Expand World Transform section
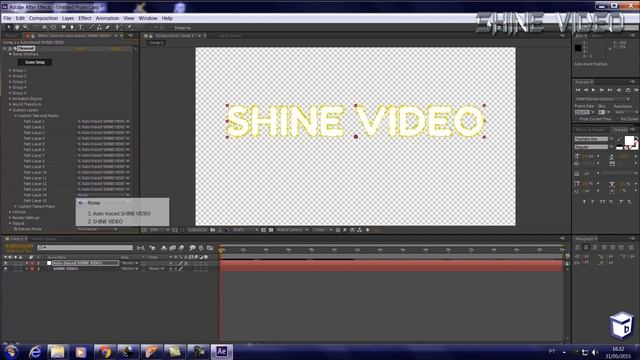 click(x=11, y=104)
